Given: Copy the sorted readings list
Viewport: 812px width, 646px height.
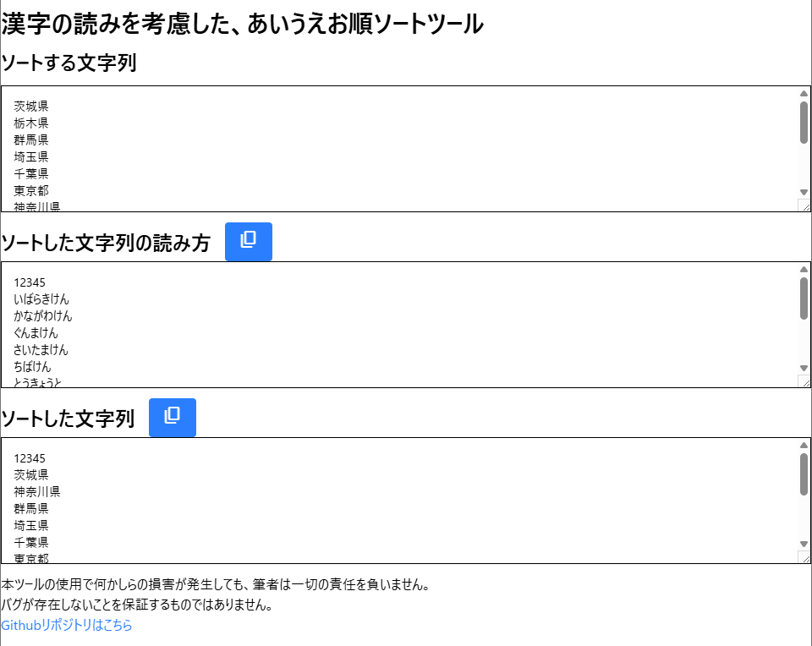Looking at the screenshot, I should pos(248,242).
